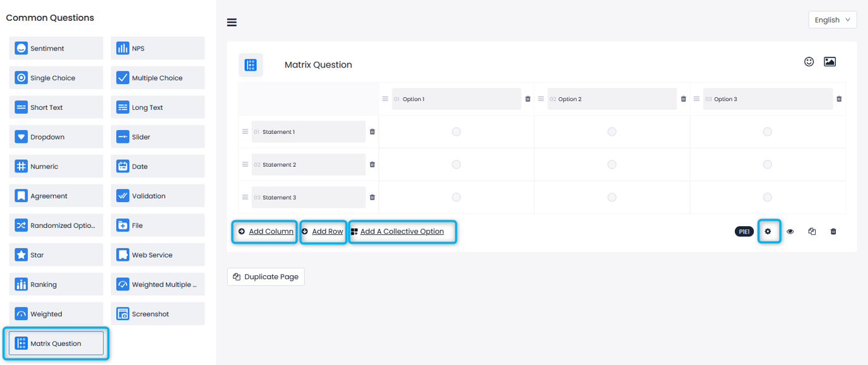Select Statement 2 Option 2 radio button
868x365 pixels.
click(x=612, y=165)
